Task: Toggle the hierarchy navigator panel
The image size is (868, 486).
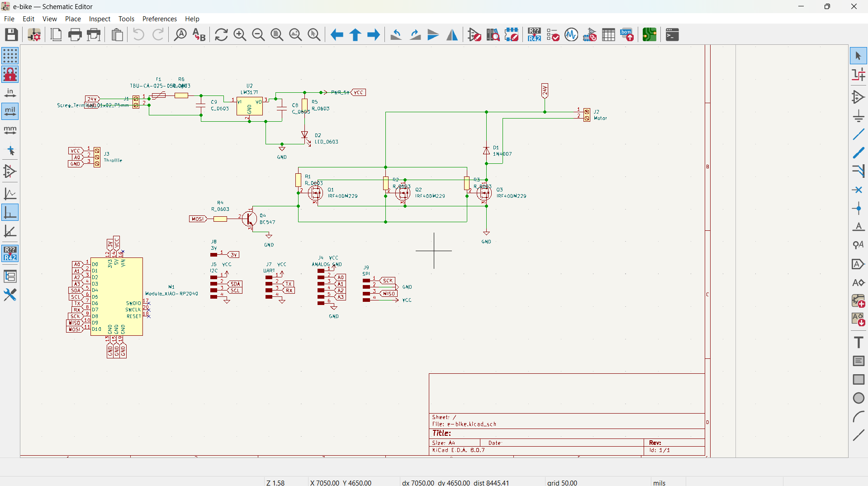Action: tap(10, 276)
